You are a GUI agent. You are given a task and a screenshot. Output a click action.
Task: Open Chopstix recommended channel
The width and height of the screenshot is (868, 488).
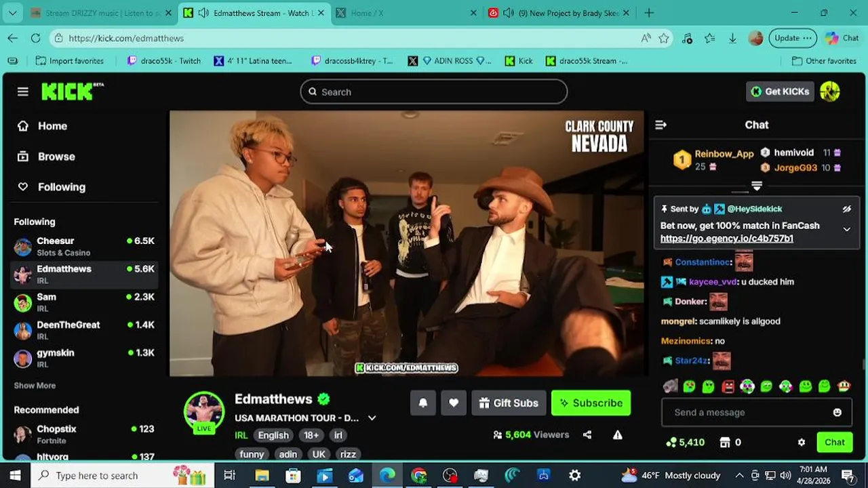tap(85, 434)
